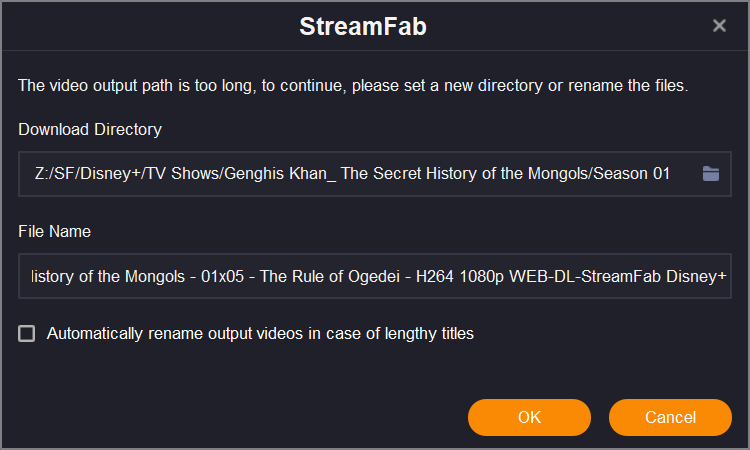Click the 'File Name' label

pos(55,231)
